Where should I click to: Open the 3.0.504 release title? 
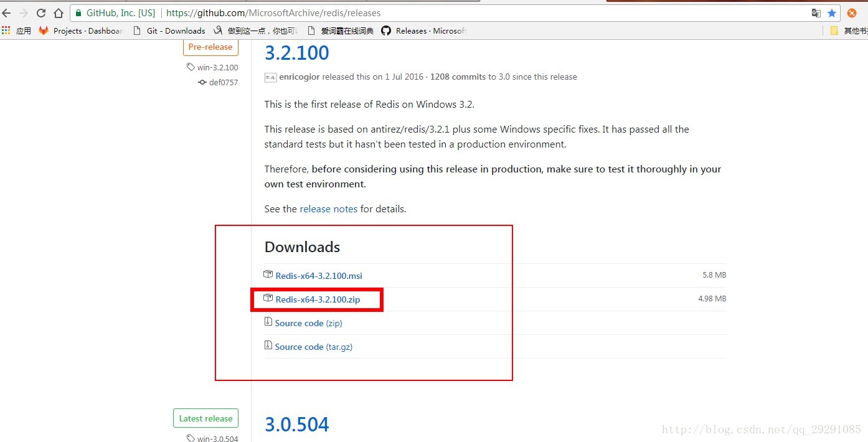pyautogui.click(x=297, y=425)
